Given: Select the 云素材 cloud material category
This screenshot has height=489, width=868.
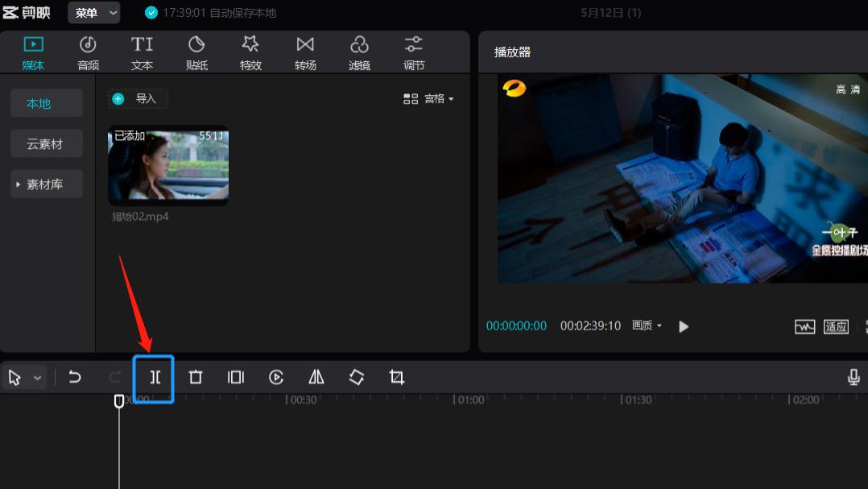Looking at the screenshot, I should tap(47, 144).
